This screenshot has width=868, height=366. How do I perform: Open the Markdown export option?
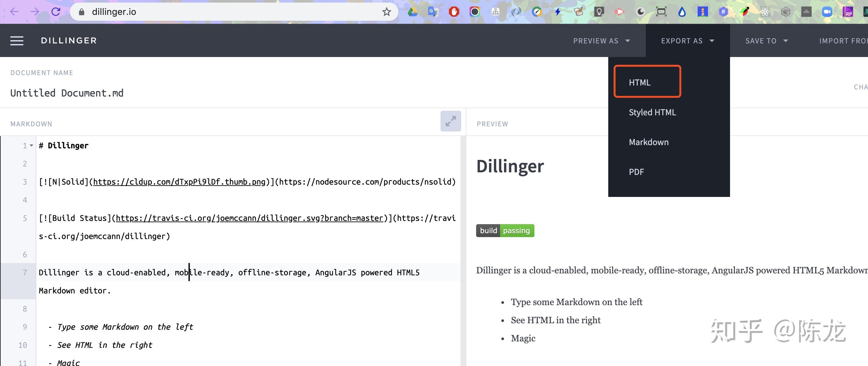coord(649,142)
